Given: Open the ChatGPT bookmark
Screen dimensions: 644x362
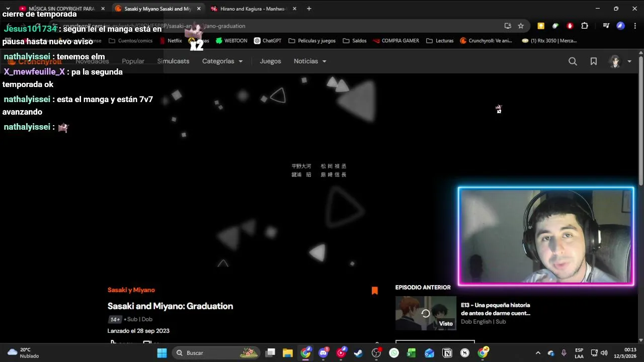Looking at the screenshot, I should pyautogui.click(x=268, y=41).
